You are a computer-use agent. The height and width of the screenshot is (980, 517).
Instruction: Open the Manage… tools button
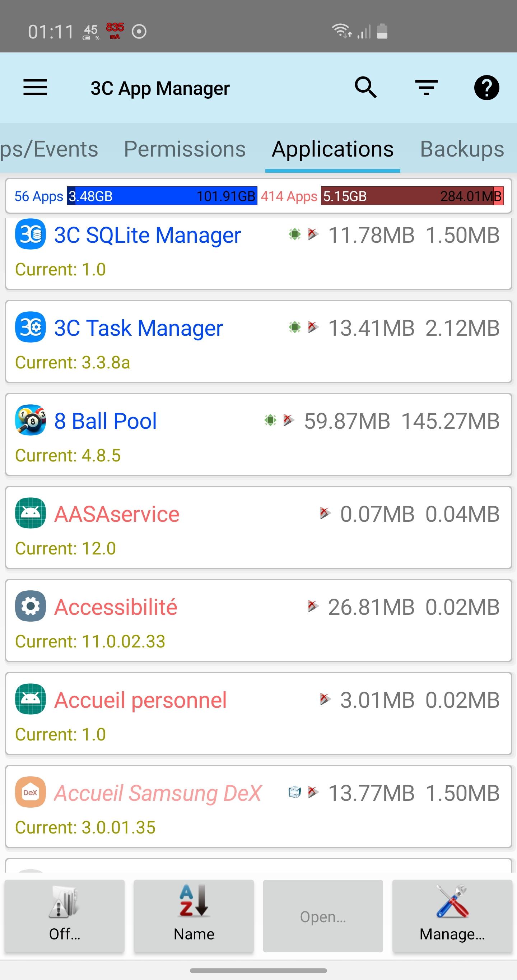pos(452,916)
